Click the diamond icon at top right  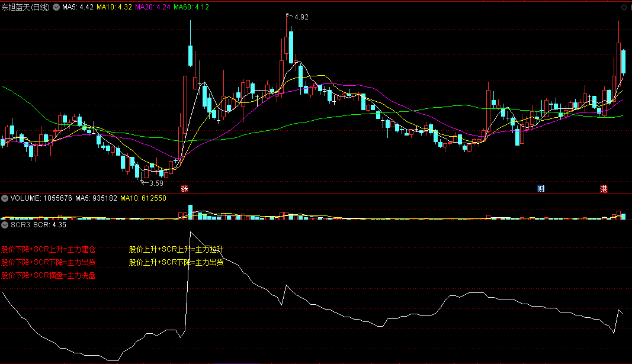click(x=624, y=7)
